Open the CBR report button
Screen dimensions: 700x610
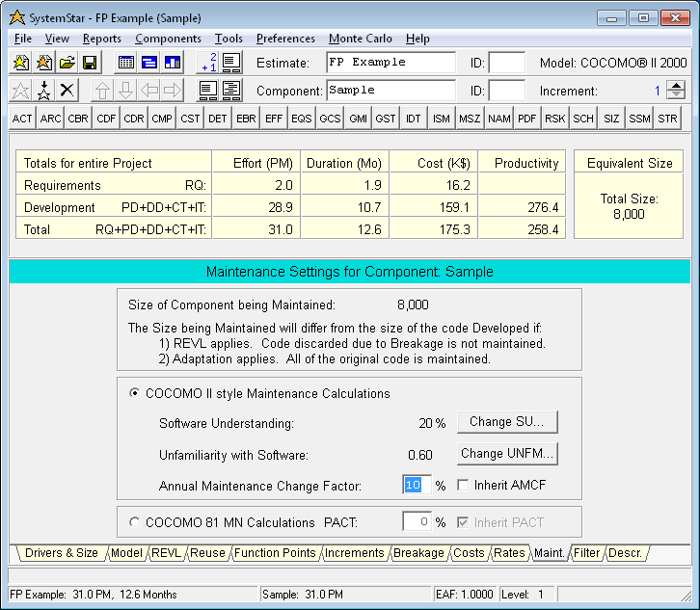tap(78, 119)
